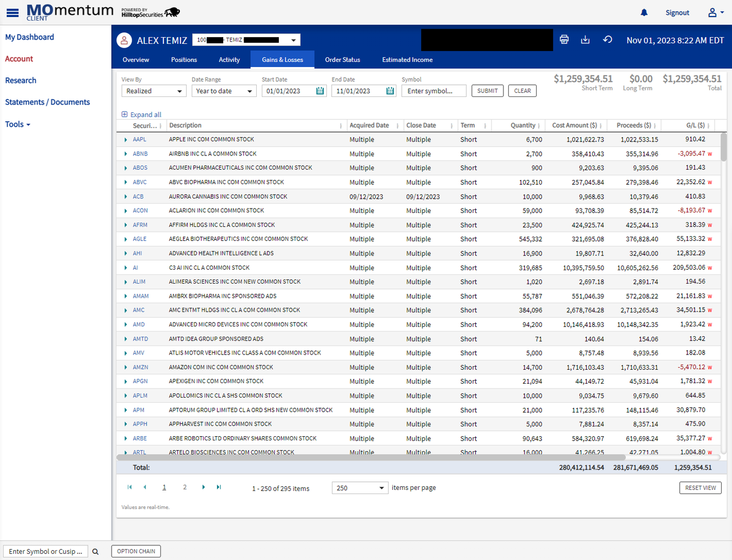Viewport: 732px width, 560px height.
Task: Click the CLEAR button
Action: pyautogui.click(x=522, y=91)
